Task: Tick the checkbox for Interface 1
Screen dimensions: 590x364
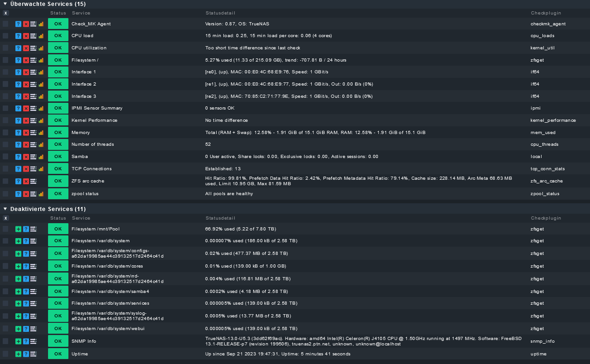Action: coord(5,72)
